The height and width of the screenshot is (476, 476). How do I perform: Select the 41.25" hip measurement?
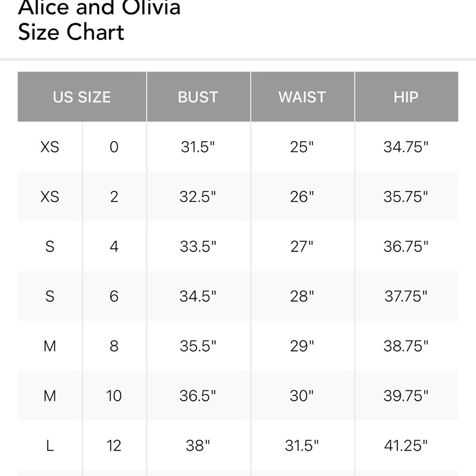tap(406, 446)
